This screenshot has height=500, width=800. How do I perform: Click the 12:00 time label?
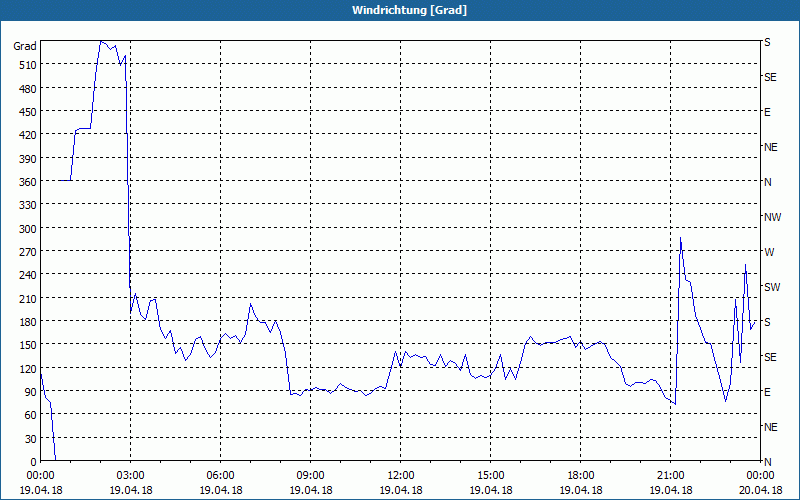[x=401, y=476]
